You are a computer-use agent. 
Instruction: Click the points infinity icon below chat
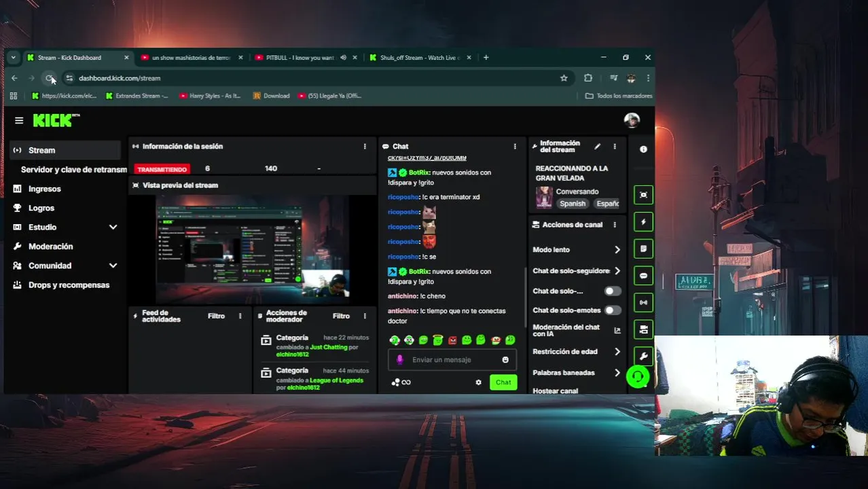pos(401,382)
